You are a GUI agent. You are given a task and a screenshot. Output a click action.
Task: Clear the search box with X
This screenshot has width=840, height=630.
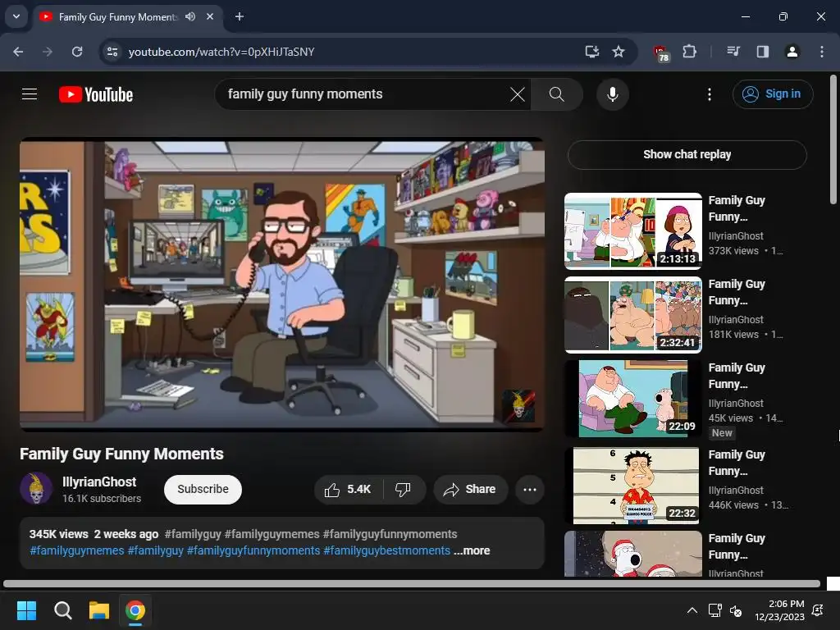click(518, 94)
